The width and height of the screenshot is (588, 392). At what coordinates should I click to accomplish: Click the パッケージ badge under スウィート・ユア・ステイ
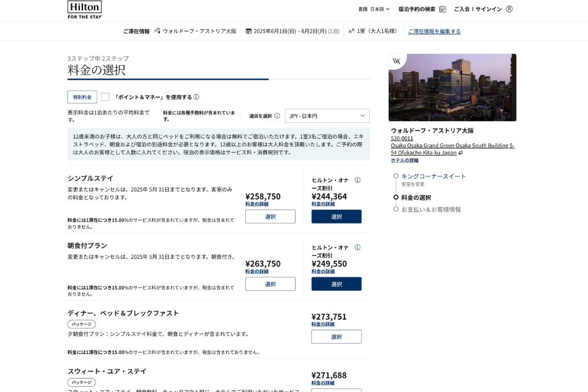click(82, 383)
